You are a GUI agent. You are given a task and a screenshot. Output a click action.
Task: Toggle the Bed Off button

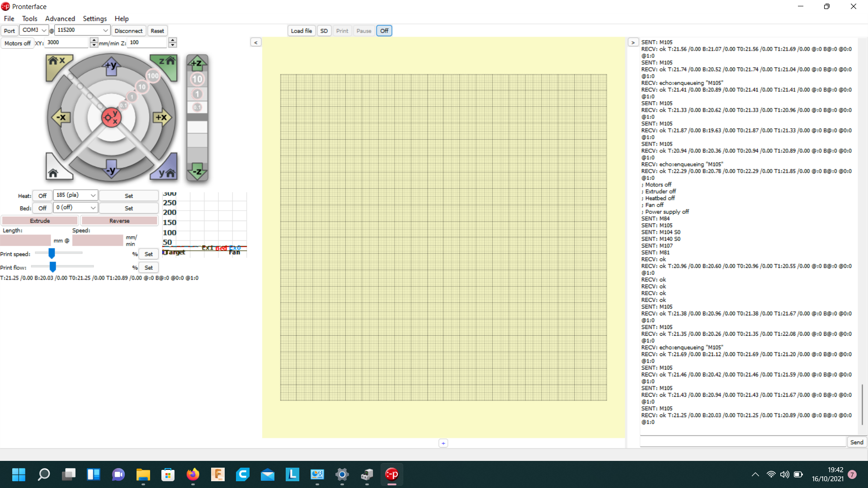(x=42, y=208)
